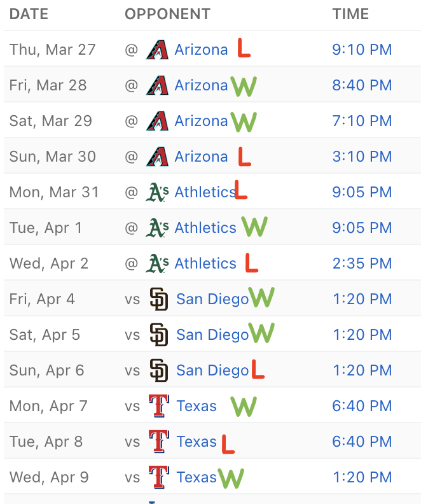
Task: Click the Texas logo for Mon, Apr 7
Action: coord(159,406)
